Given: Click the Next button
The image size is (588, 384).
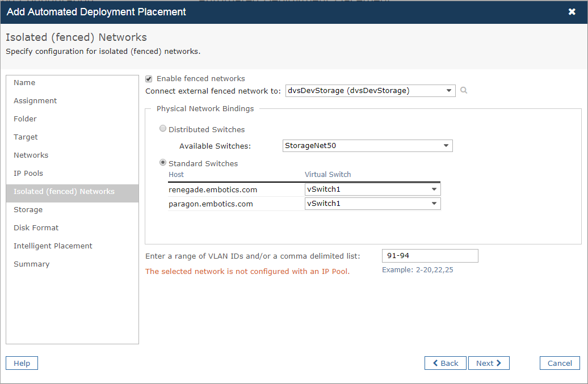Looking at the screenshot, I should point(489,363).
